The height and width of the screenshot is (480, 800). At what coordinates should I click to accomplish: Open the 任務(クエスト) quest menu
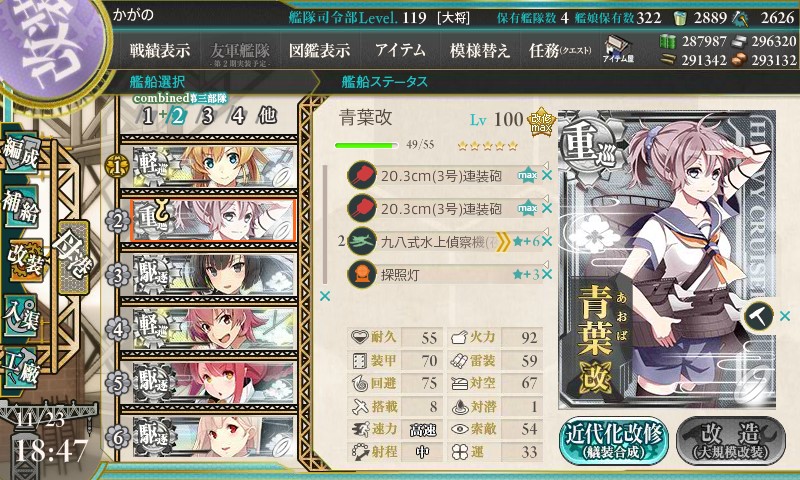(x=560, y=50)
